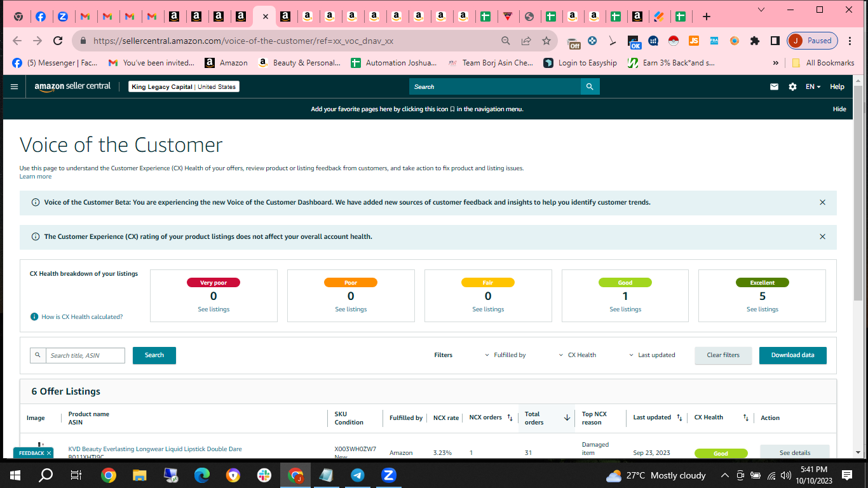
Task: See listings under the Fair card
Action: 488,309
